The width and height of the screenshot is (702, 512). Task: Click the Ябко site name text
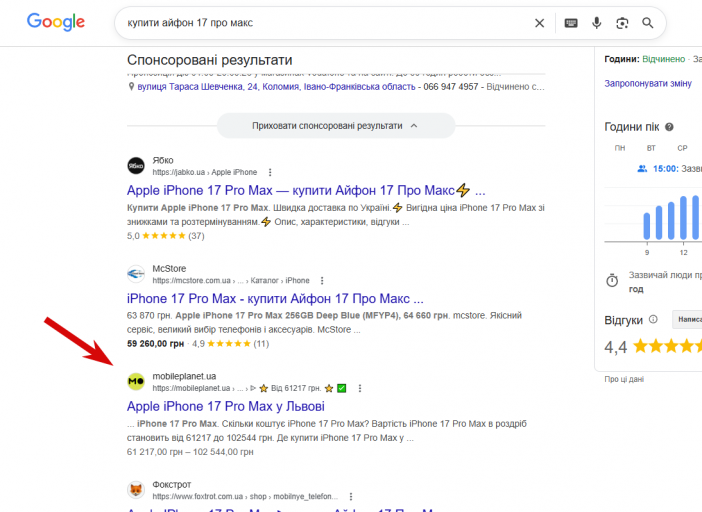click(x=163, y=160)
